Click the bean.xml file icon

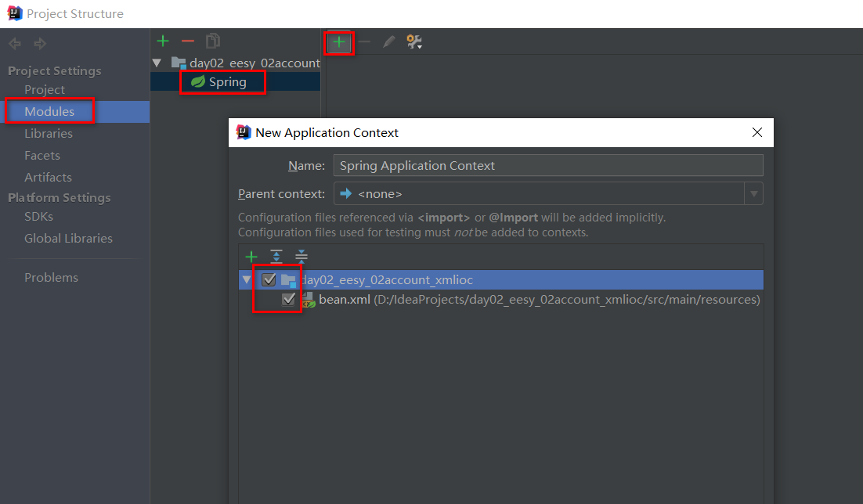click(309, 300)
